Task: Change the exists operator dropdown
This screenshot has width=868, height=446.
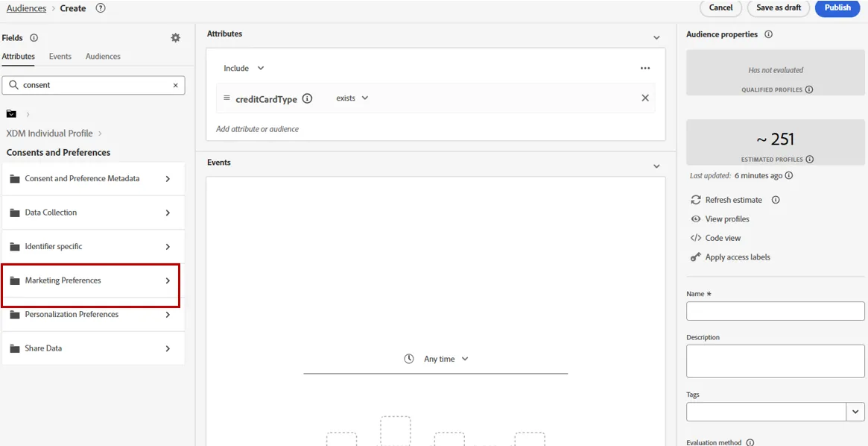Action: point(352,98)
